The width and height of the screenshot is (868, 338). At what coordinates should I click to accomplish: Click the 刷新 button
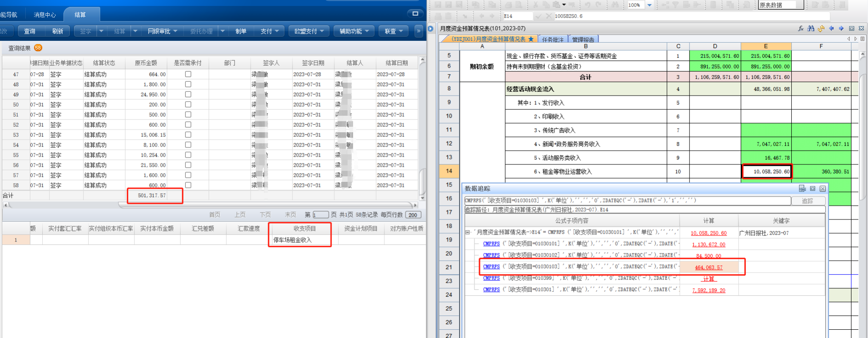tap(57, 31)
